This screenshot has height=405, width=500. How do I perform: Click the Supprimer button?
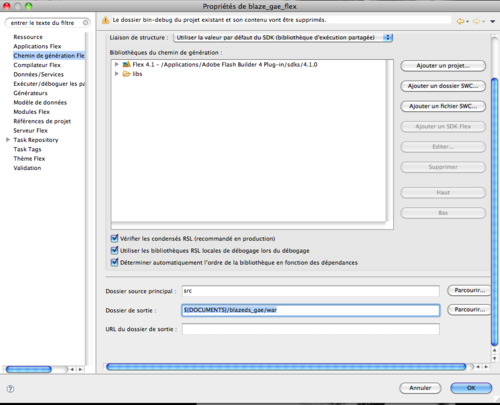(443, 167)
